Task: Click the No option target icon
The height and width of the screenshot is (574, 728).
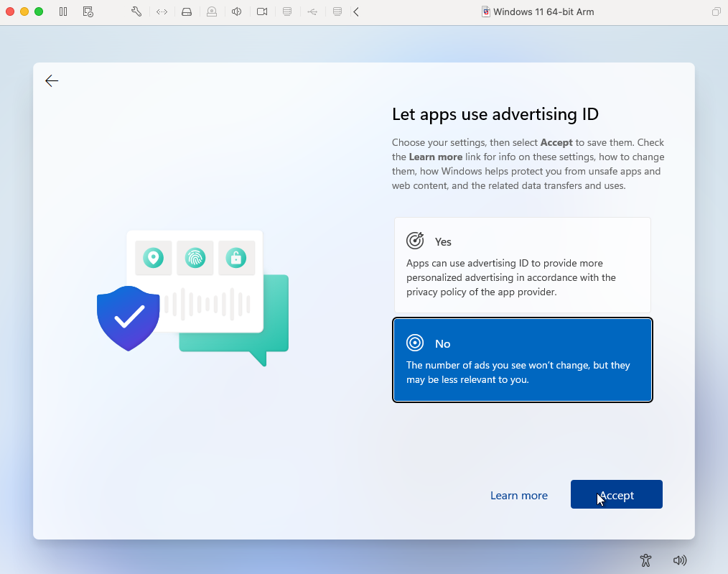Action: (x=415, y=343)
